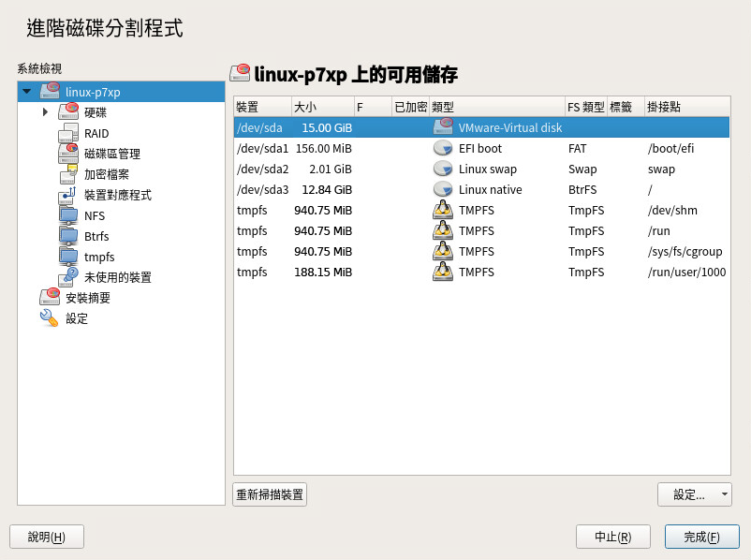751x560 pixels.
Task: Finish with the 完成(F) button
Action: pos(701,537)
